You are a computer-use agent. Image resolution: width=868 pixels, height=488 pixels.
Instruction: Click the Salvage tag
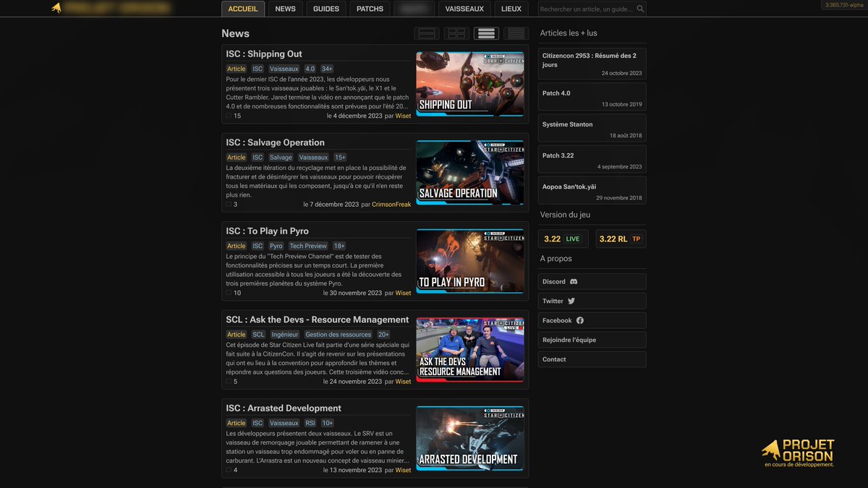coord(281,157)
